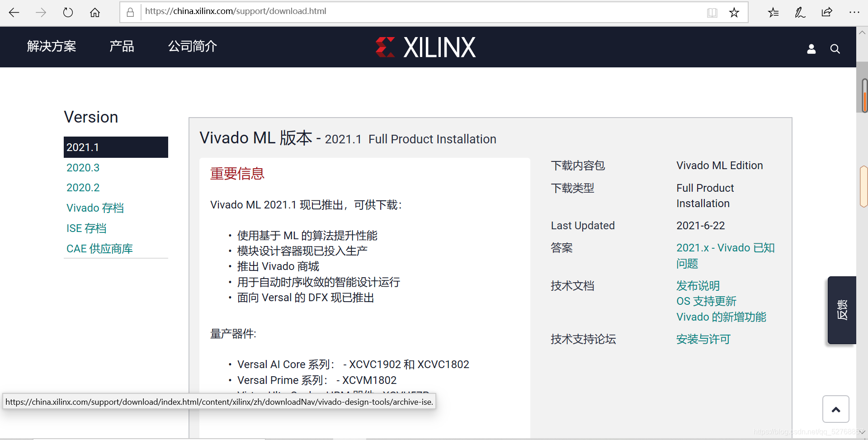Click the Versal Prime 系列 bullet
The image size is (868, 440).
(317, 380)
